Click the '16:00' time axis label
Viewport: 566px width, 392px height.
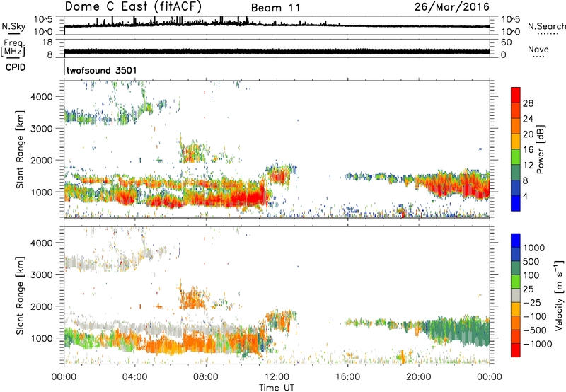pos(347,377)
